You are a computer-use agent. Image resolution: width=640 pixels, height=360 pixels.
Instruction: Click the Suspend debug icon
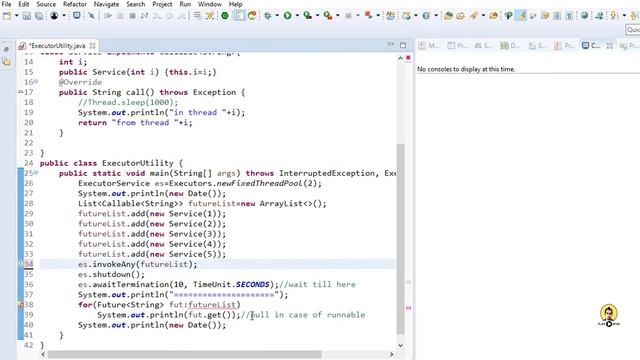pos(120,16)
